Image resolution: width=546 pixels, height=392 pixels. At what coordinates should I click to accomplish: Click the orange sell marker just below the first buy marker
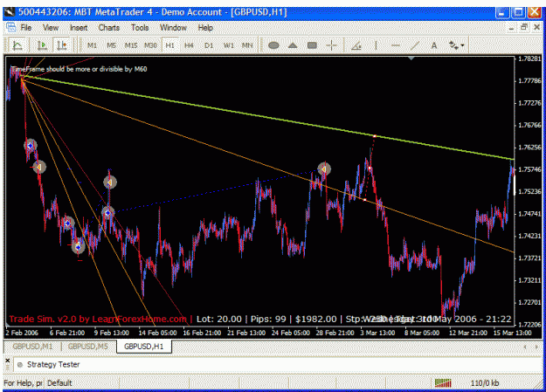pos(39,167)
